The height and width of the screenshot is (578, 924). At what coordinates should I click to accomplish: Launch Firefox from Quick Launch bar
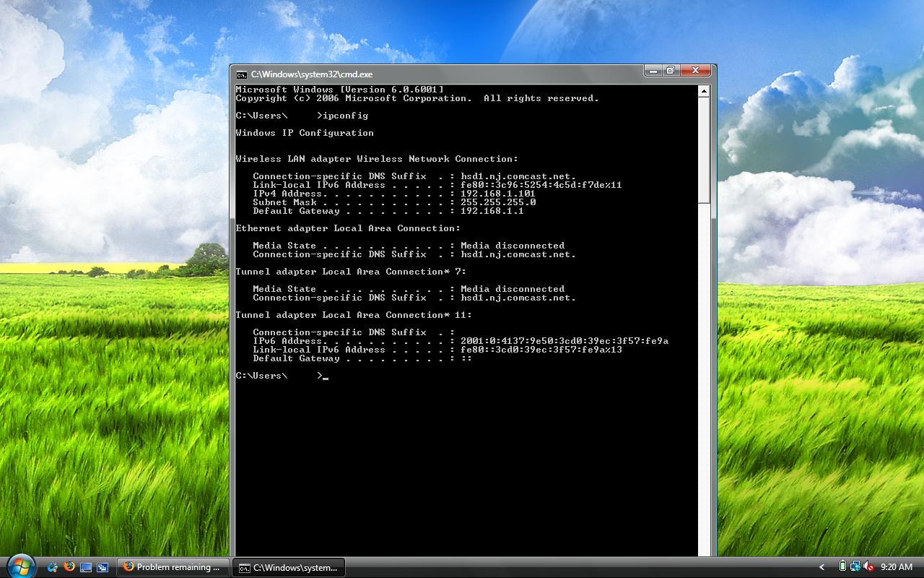pyautogui.click(x=69, y=567)
